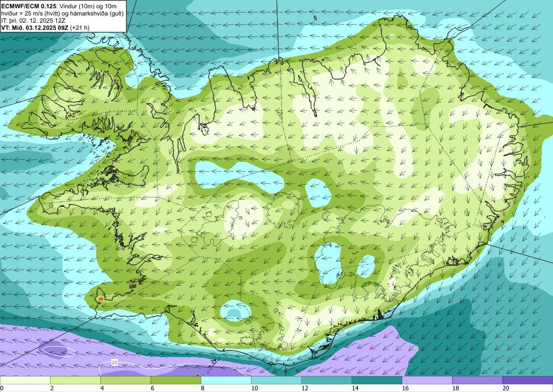
Task: Click the legend value "6"
Action: tap(153, 389)
